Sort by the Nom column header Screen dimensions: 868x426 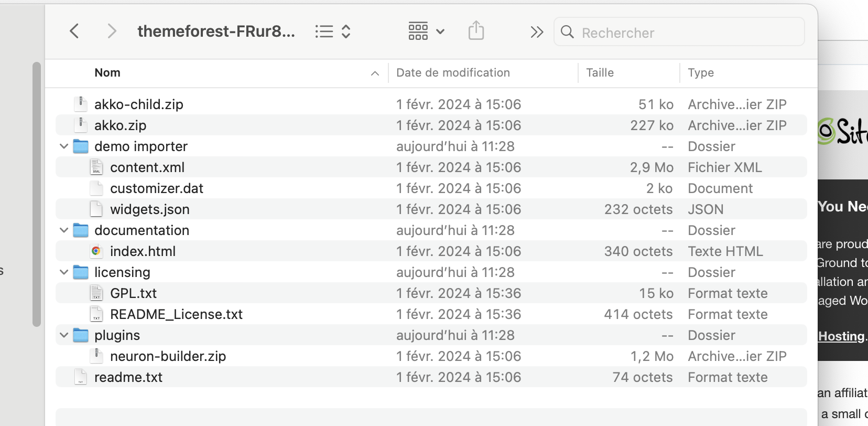click(107, 73)
